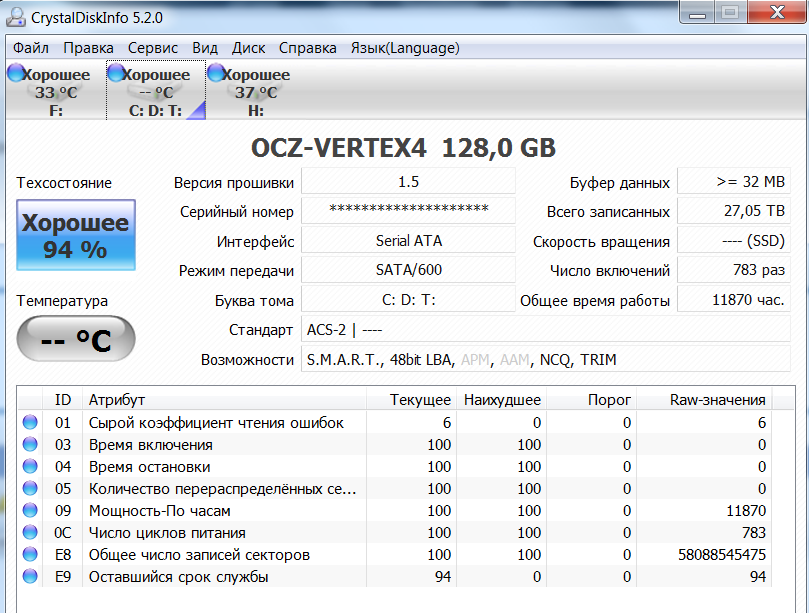Click the power-on count value 783 раз

click(733, 269)
